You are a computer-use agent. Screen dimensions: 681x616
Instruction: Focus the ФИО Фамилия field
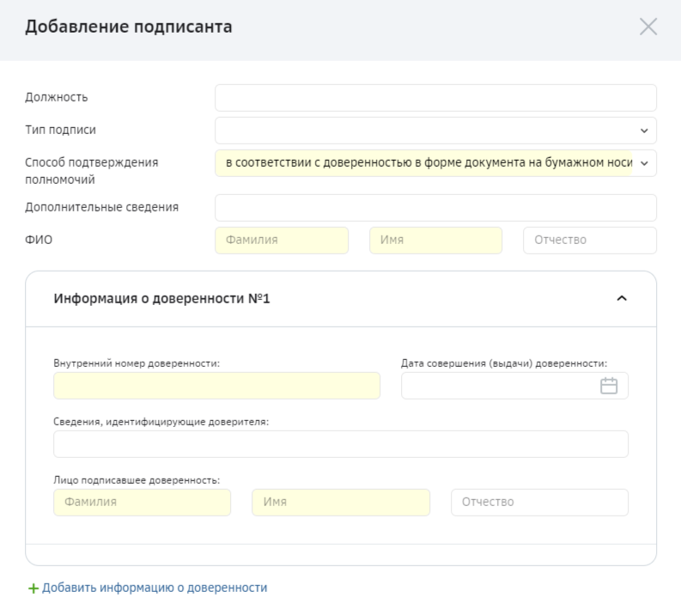tap(282, 241)
